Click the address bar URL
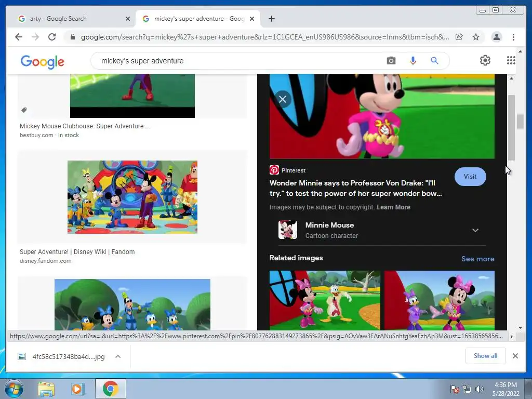Viewport: 532px width, 399px height. point(264,37)
